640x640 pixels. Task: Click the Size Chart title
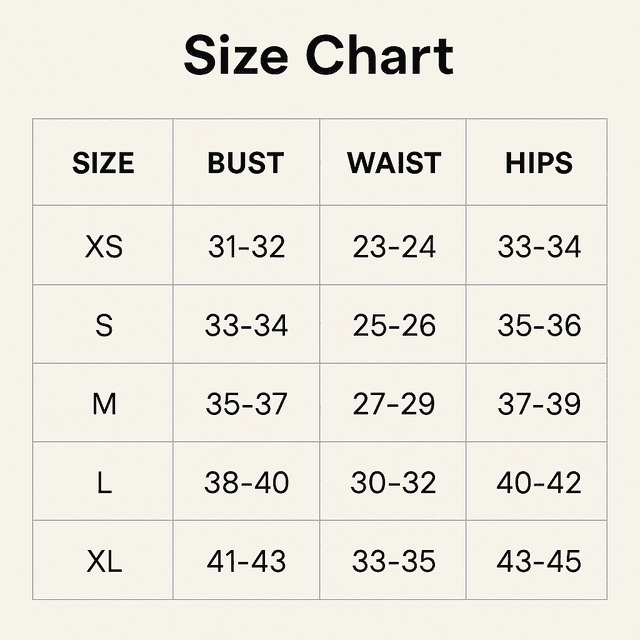click(x=319, y=55)
